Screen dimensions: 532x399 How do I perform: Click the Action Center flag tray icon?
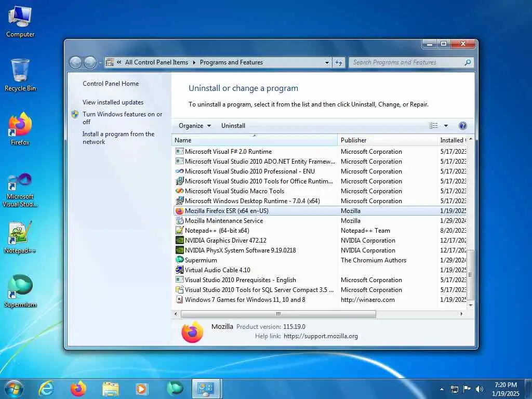click(467, 389)
